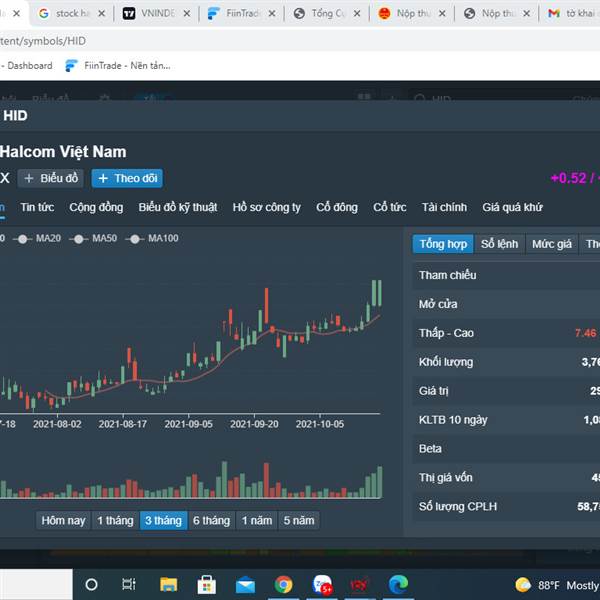The image size is (600, 600).
Task: Add HID to Biểu đồ chart
Action: [x=51, y=178]
